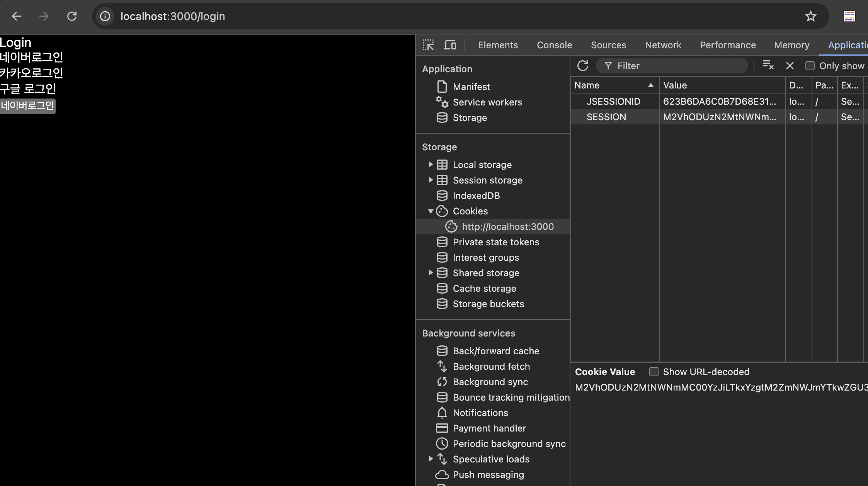
Task: Delete the selected cookie with X icon
Action: pyautogui.click(x=790, y=66)
